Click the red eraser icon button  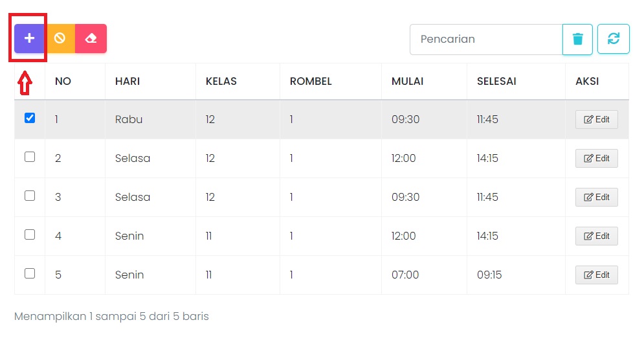pos(91,38)
